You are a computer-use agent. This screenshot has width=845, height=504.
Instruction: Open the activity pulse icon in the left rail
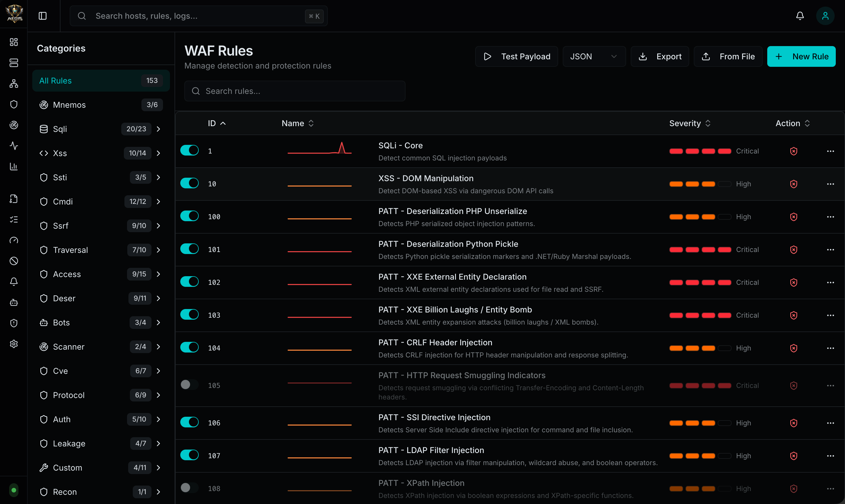point(14,146)
